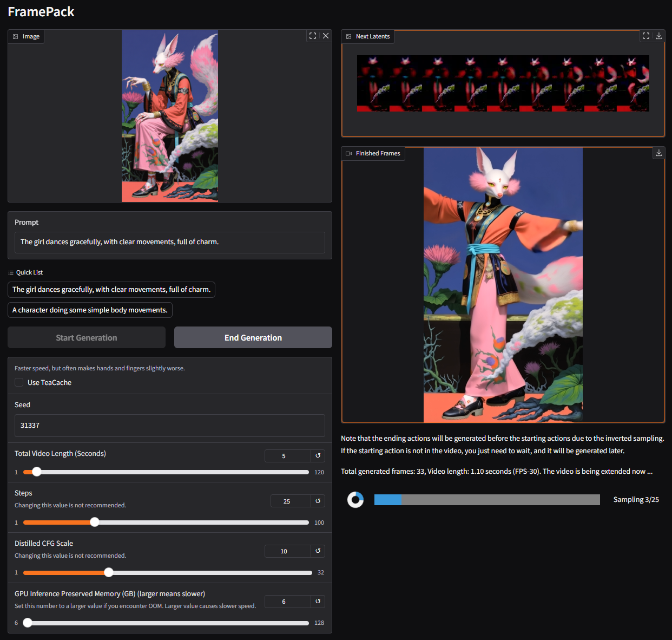
Task: Click the Distilled CFG Scale number box
Action: coord(287,551)
